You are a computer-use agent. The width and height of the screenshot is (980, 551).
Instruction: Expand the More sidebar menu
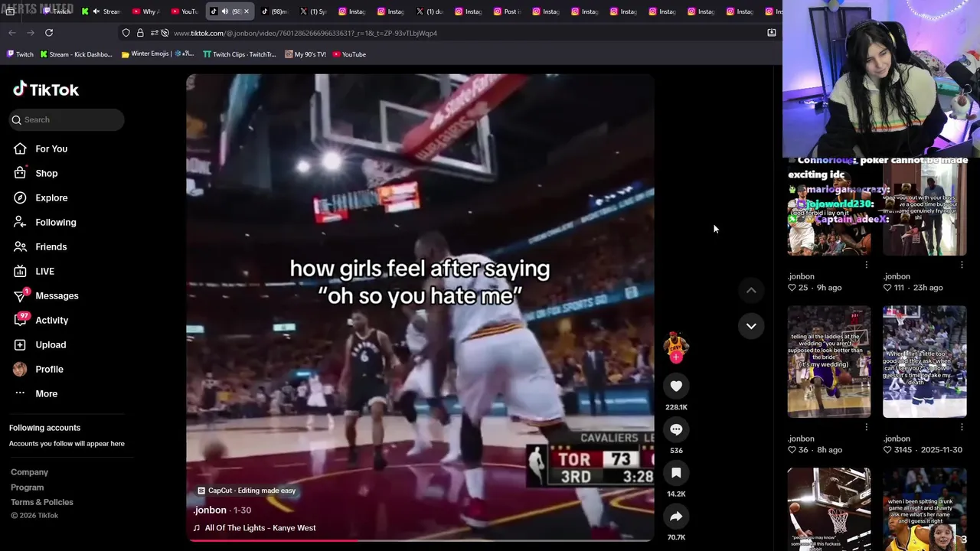tap(36, 393)
